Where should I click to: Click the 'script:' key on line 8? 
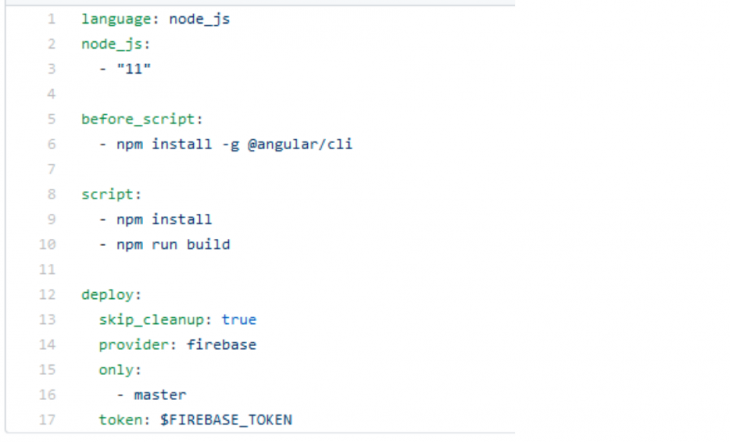111,195
